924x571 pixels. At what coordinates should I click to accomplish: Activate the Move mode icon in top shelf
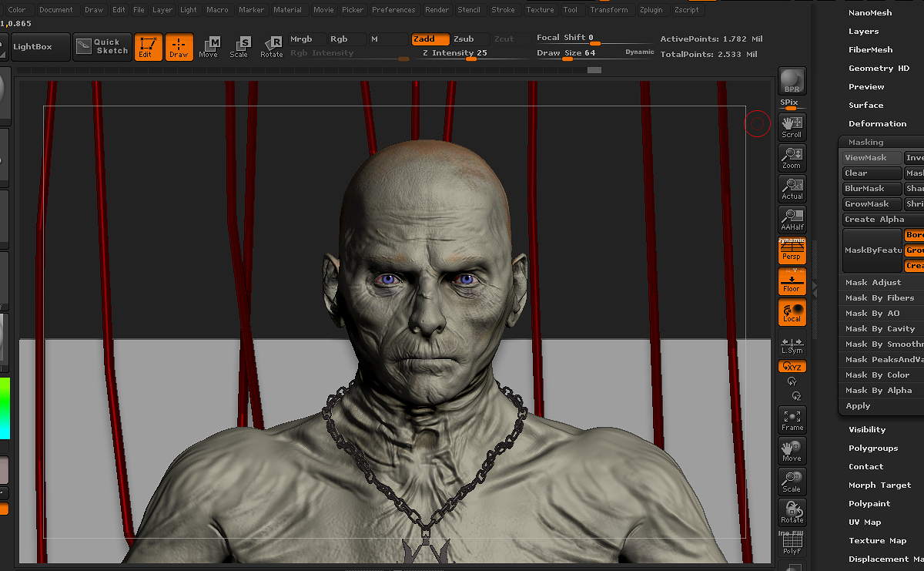tap(208, 47)
